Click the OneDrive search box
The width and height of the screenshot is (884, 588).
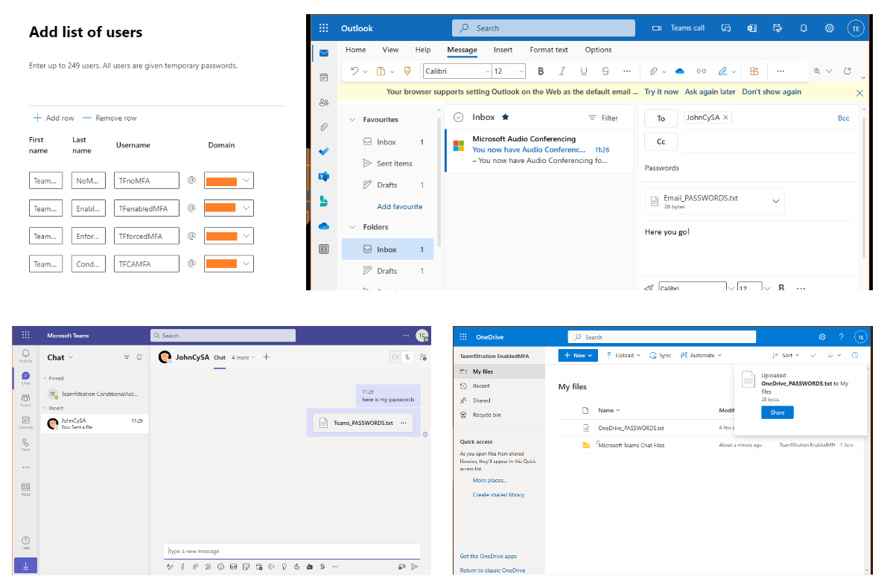661,337
